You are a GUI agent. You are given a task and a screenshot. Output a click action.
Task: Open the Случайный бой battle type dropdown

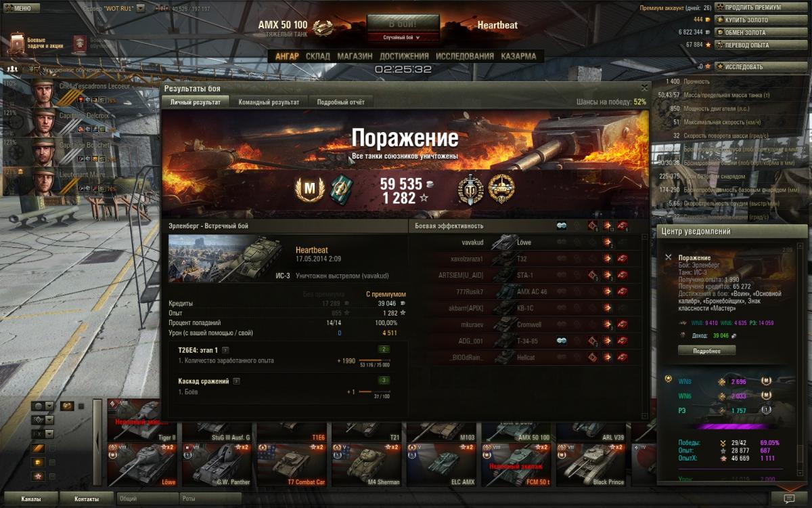click(x=403, y=37)
